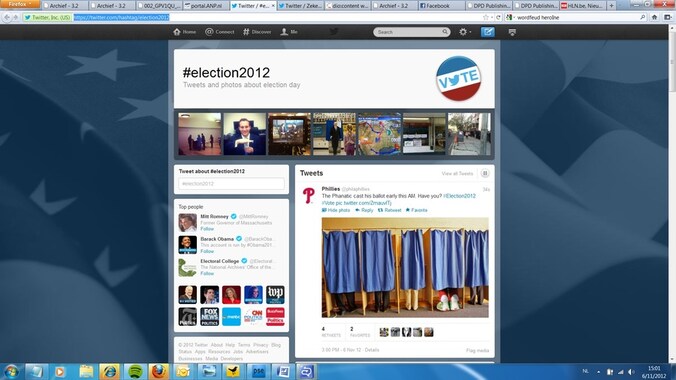
Task: Open the compose new Tweet button
Action: (488, 32)
